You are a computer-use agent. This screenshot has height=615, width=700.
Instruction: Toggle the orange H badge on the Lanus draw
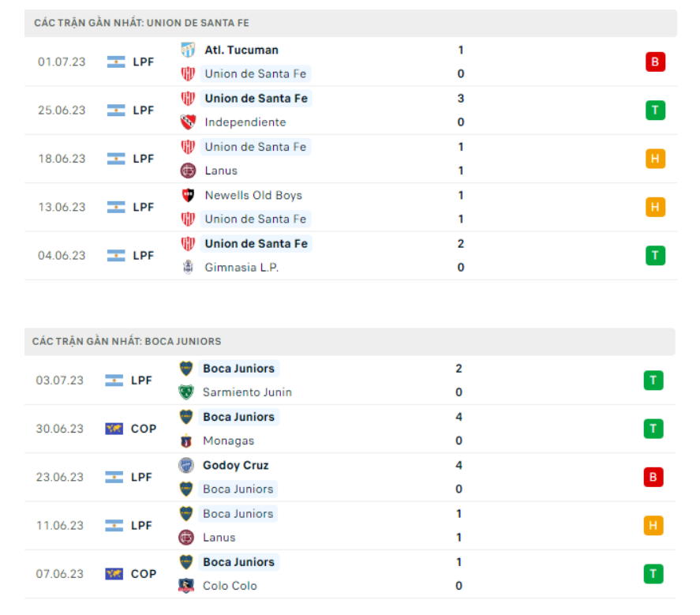653,159
